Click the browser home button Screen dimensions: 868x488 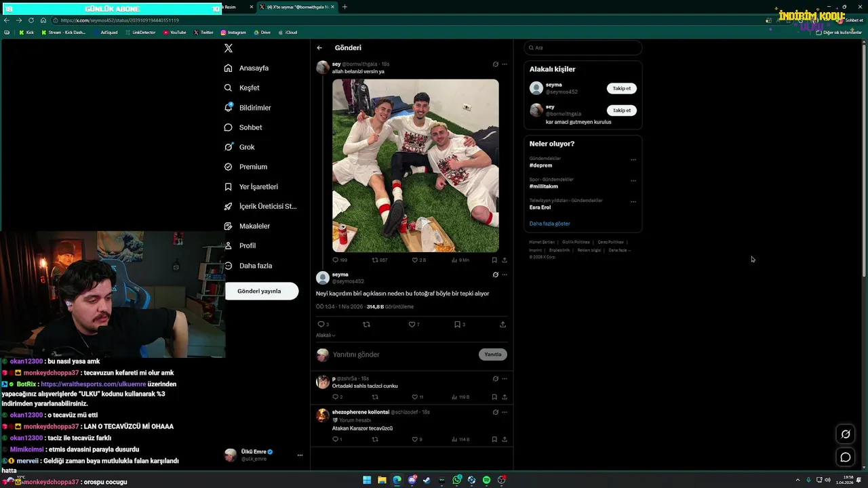point(43,20)
